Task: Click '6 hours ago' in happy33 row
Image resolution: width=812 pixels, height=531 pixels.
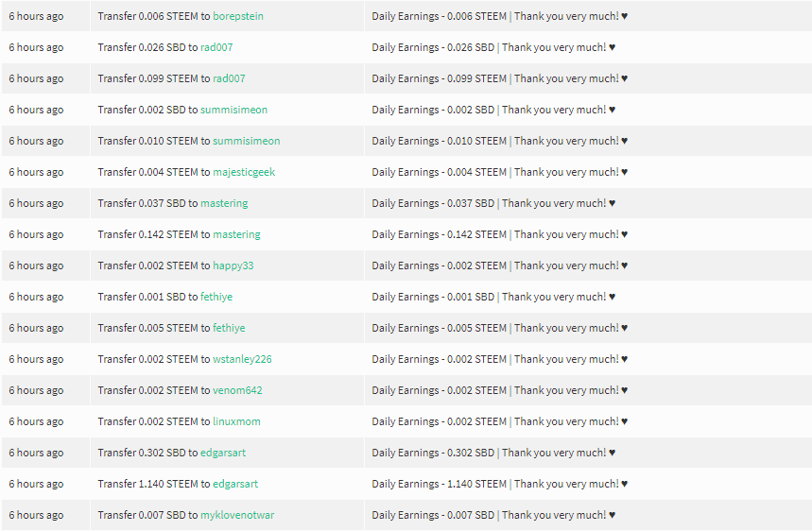Action: click(x=36, y=265)
